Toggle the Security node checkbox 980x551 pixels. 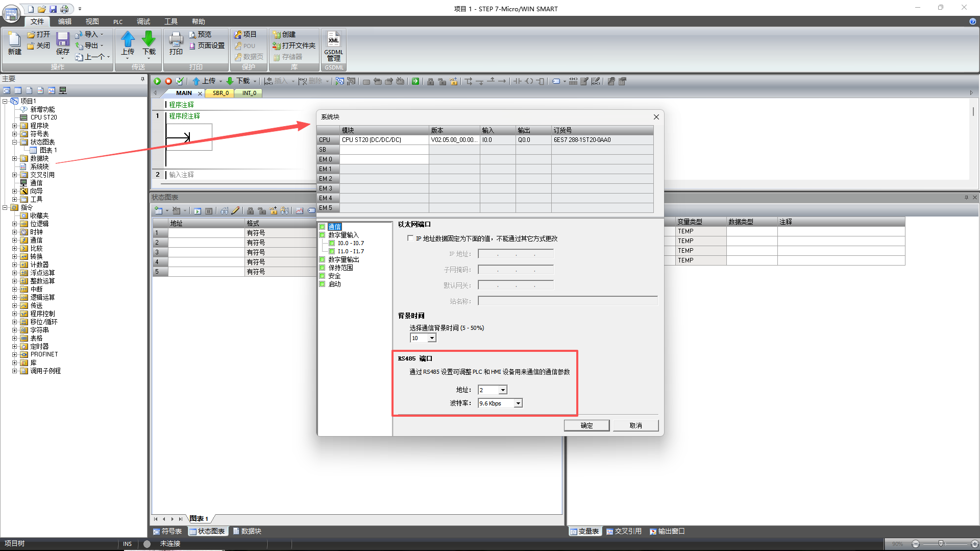322,276
